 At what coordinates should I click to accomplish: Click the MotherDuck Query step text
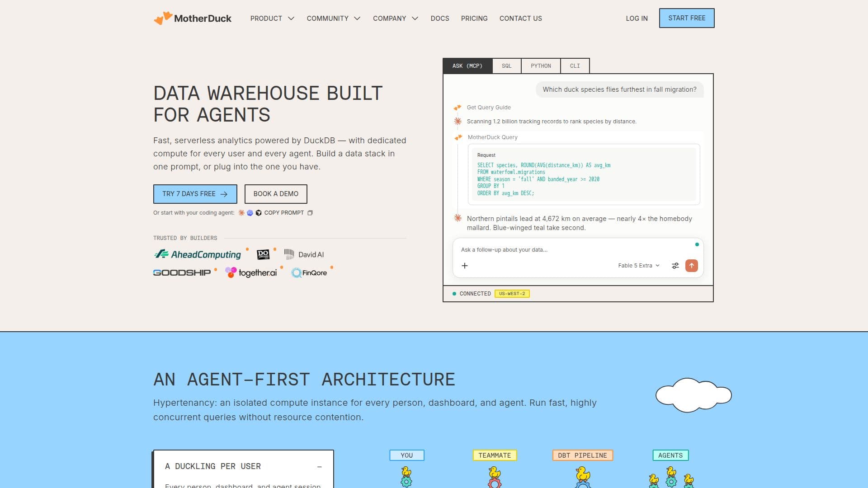point(492,137)
